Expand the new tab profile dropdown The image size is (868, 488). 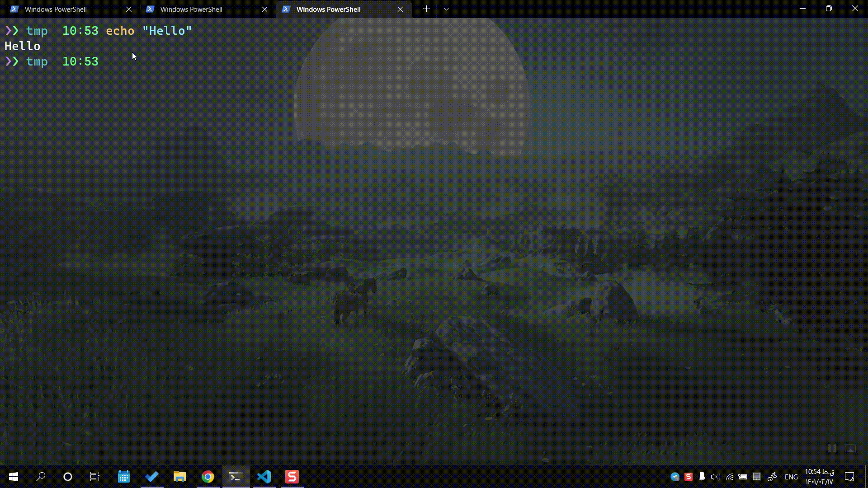click(446, 9)
